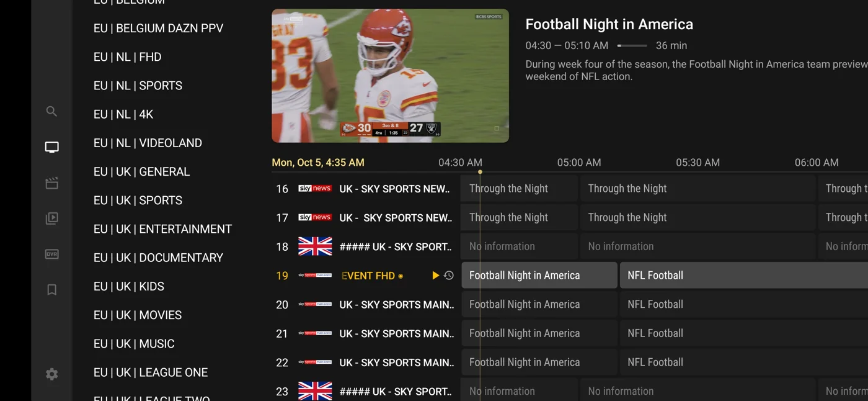Click 05:00 No information slot on channel 23
Viewport: 868px width, 401px height.
point(698,391)
